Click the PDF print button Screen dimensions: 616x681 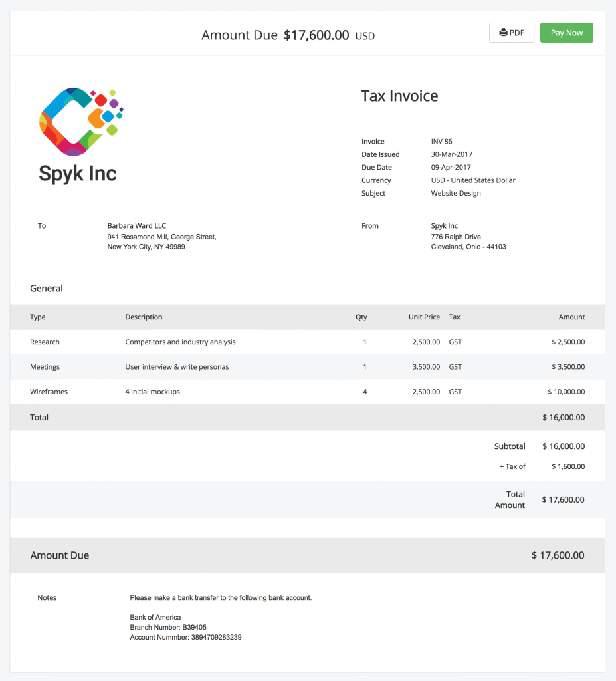(x=511, y=33)
